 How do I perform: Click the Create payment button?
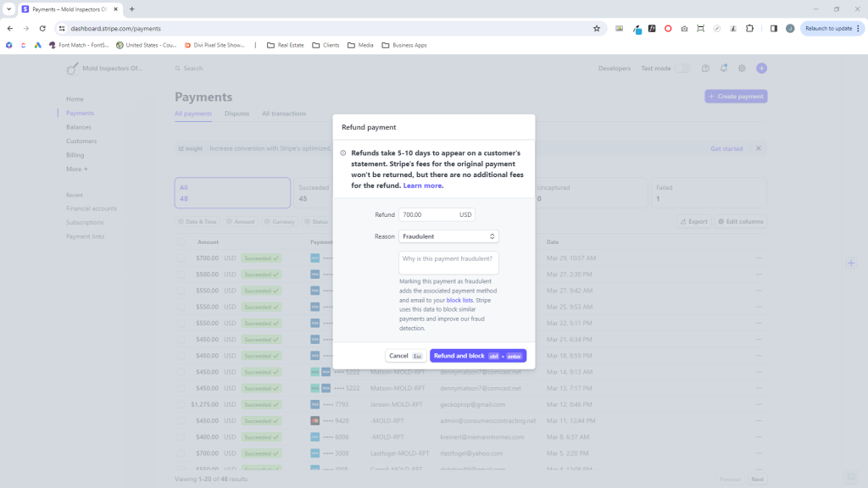(736, 97)
